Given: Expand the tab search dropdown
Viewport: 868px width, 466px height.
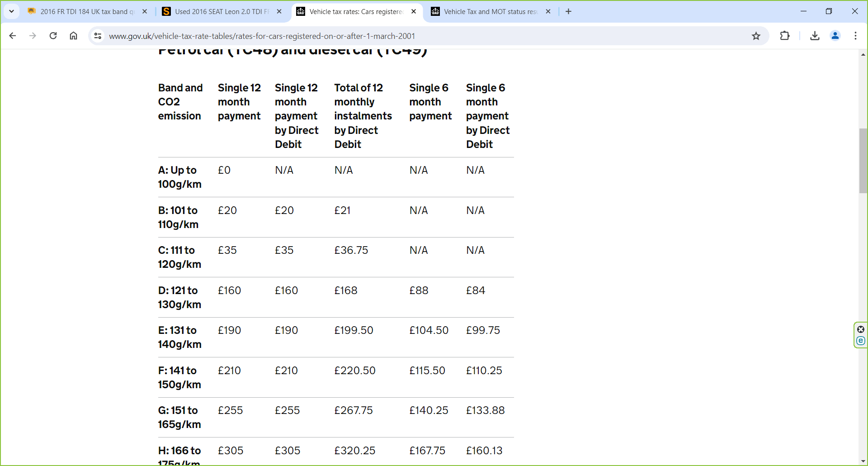Looking at the screenshot, I should point(11,11).
